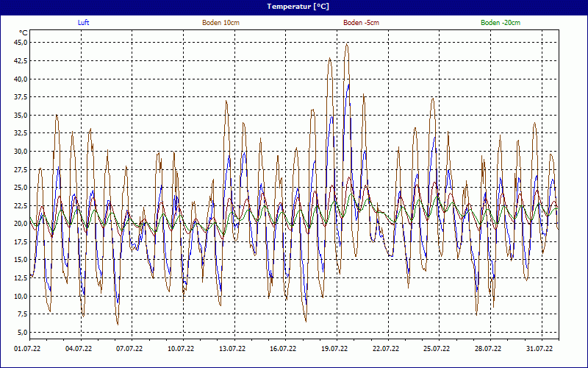Viewport: 588px width, 368px height.
Task: Select the 01.07.22 date label
Action: pyautogui.click(x=28, y=350)
